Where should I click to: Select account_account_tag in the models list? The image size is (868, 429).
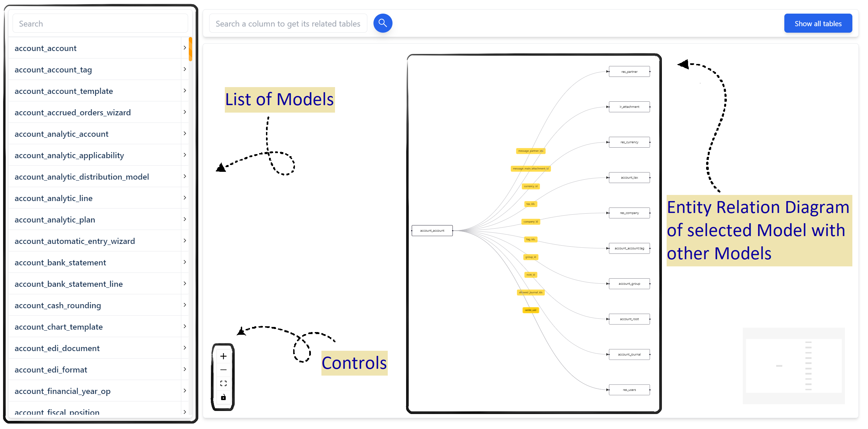click(53, 69)
